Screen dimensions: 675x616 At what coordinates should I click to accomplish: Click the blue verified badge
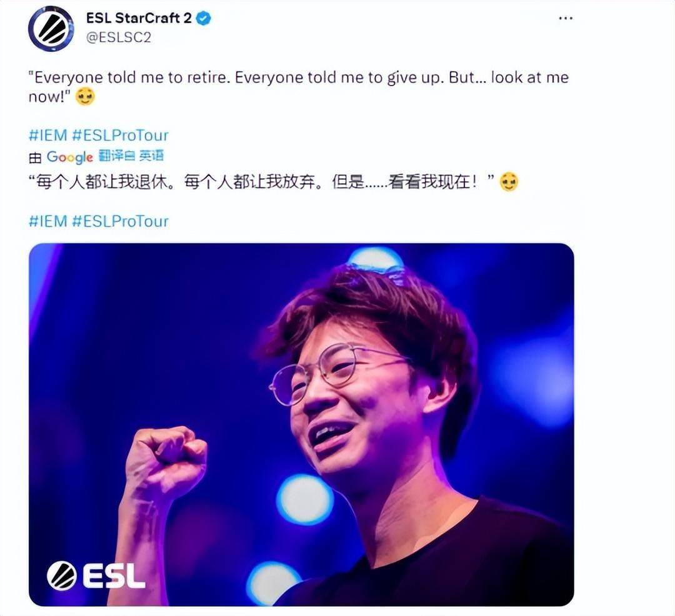point(204,19)
